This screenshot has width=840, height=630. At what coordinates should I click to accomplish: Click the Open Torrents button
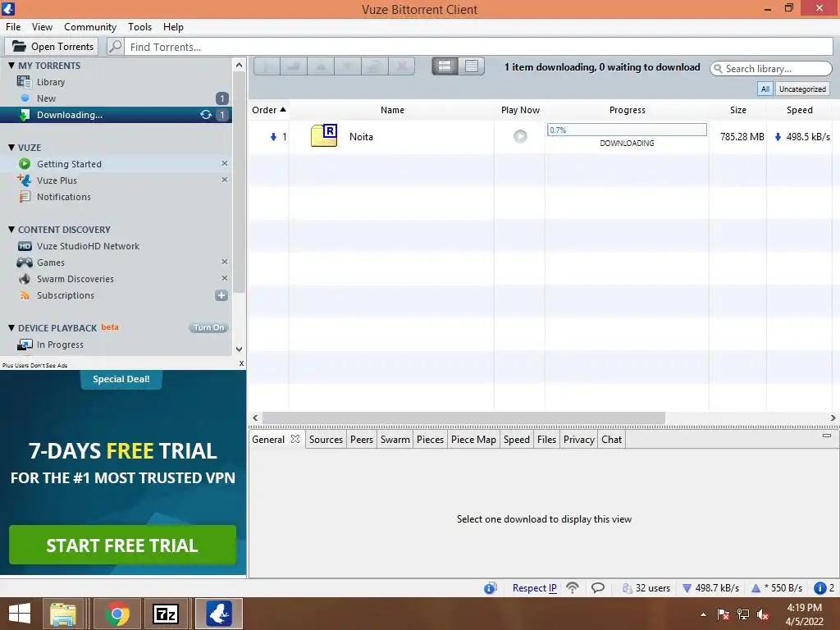tap(52, 47)
